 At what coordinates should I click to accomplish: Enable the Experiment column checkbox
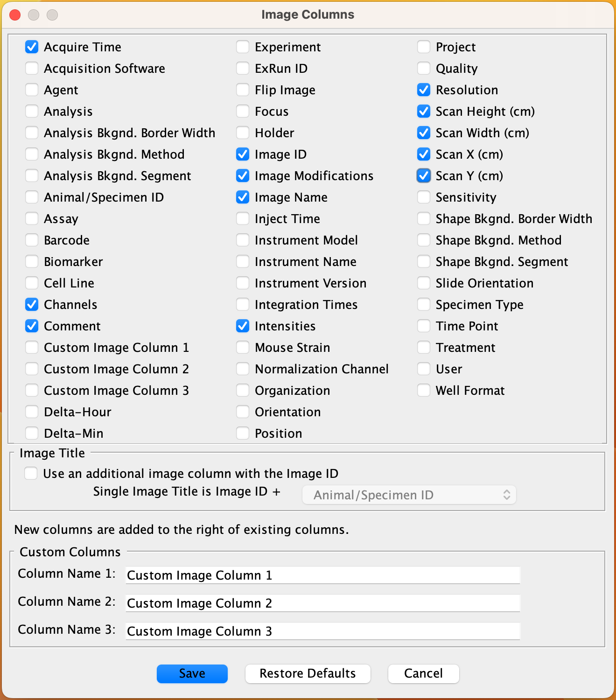[243, 47]
